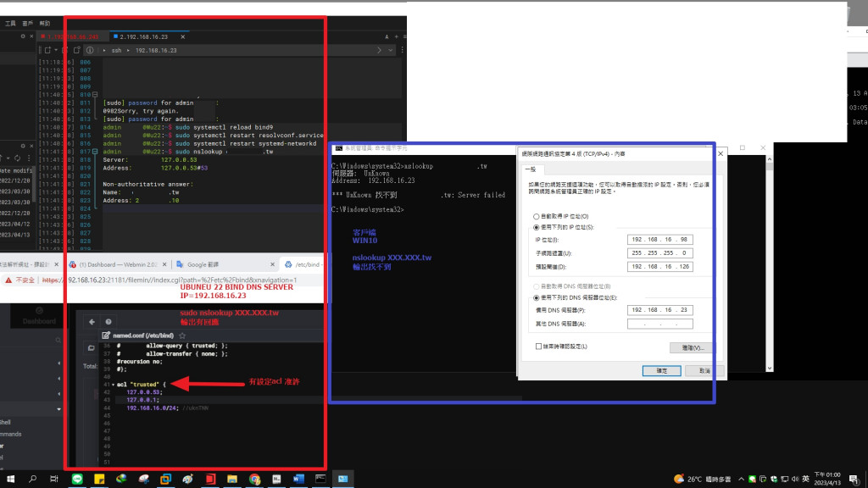Collapse the fold marker at terminal line 810
Viewport: 868px width, 488px height.
click(x=95, y=95)
